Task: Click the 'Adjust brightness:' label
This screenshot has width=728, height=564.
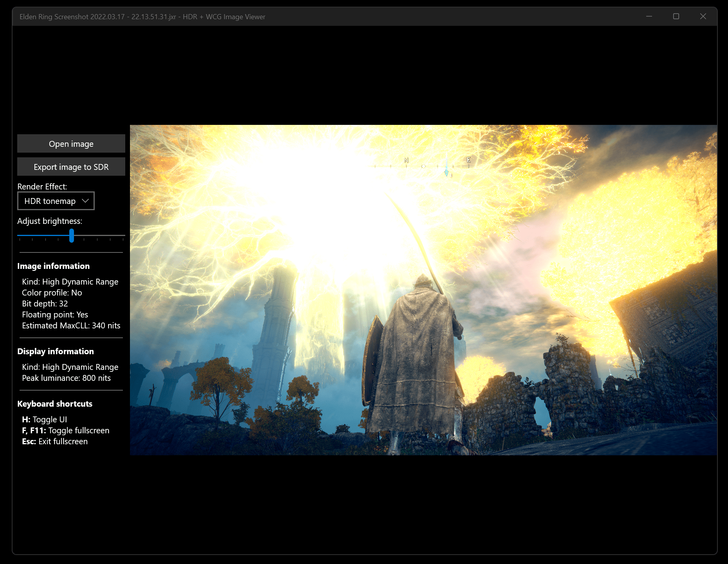Action: (x=50, y=221)
